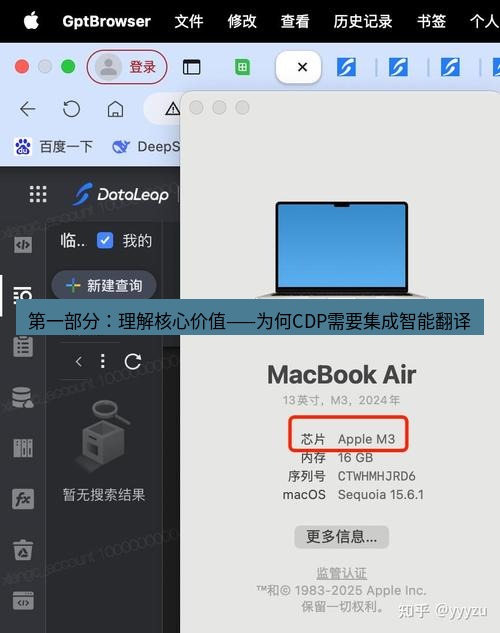The image size is (500, 633).
Task: Click the DataLeap logo
Action: pos(121,194)
